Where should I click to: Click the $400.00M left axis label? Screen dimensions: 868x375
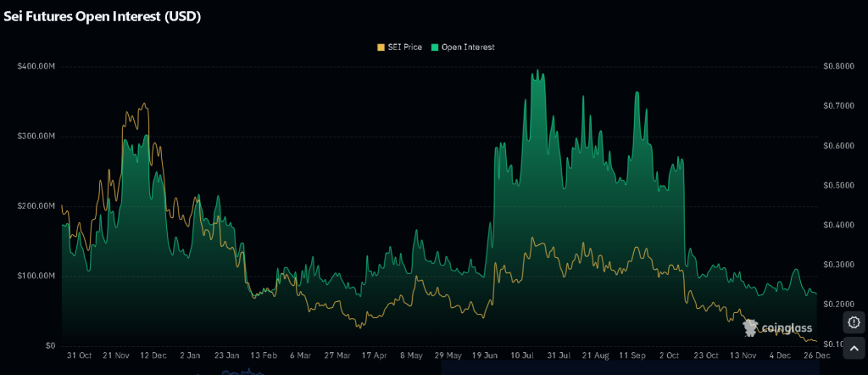(x=36, y=66)
